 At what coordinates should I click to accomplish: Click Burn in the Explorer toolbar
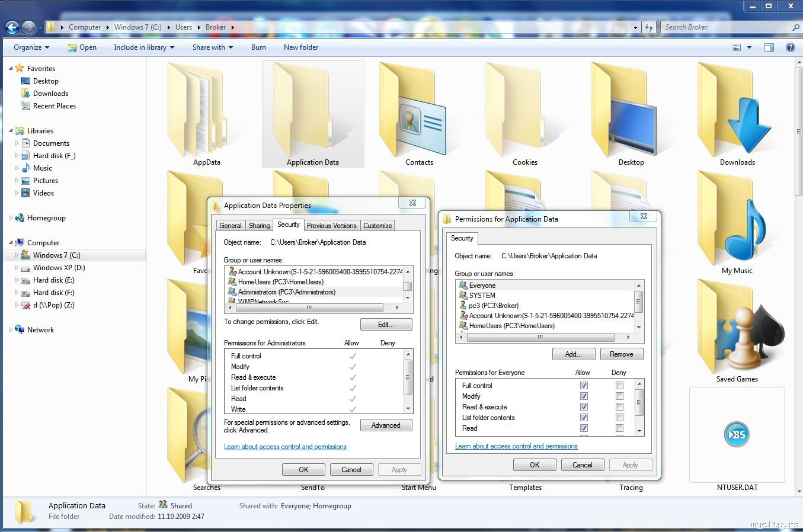tap(258, 47)
